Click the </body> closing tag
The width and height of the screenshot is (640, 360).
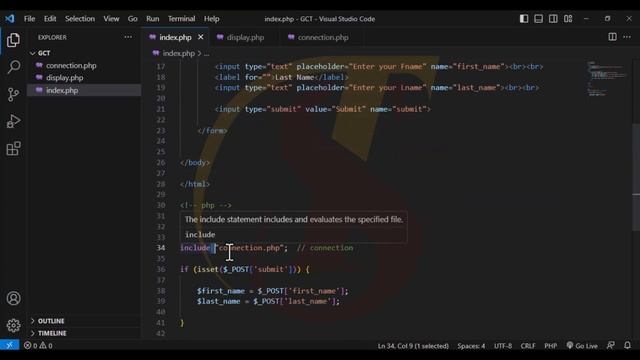195,162
